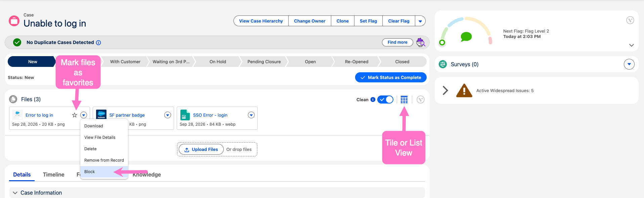Screen dimensions: 644x198
Task: Switch files to list view grid icon
Action: click(404, 100)
